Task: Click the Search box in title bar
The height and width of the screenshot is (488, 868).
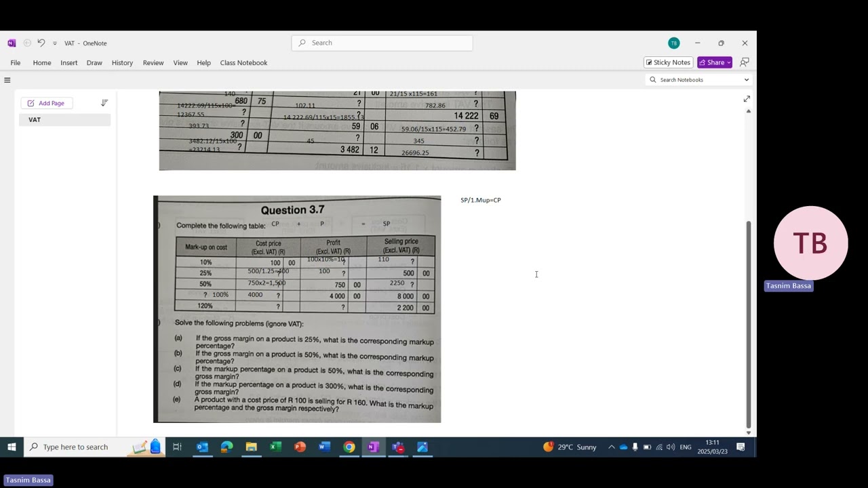Action: (x=382, y=43)
